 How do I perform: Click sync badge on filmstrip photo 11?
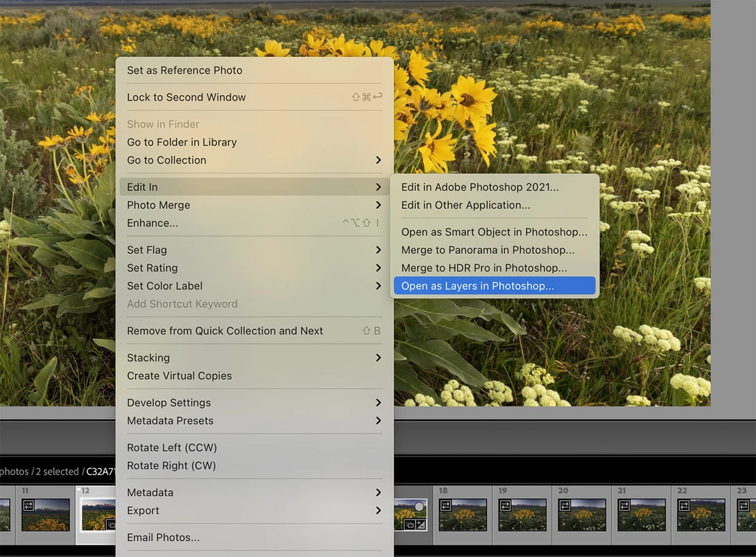[28, 506]
